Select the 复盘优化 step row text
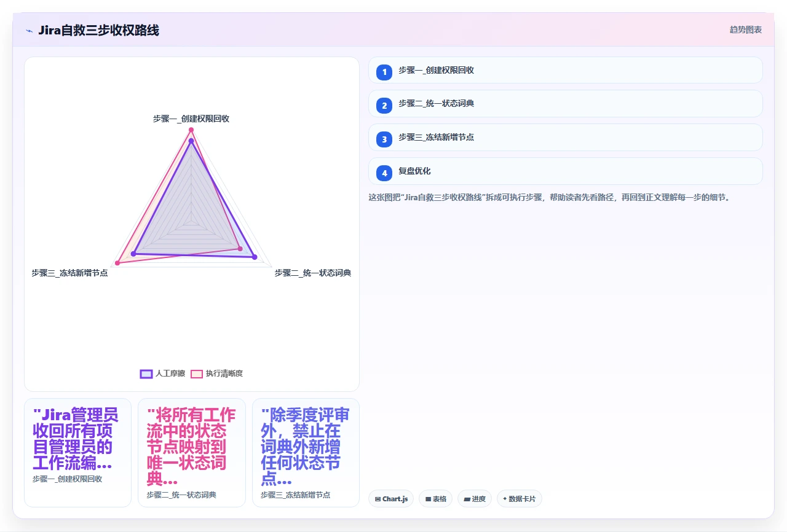This screenshot has height=532, width=787. click(414, 171)
